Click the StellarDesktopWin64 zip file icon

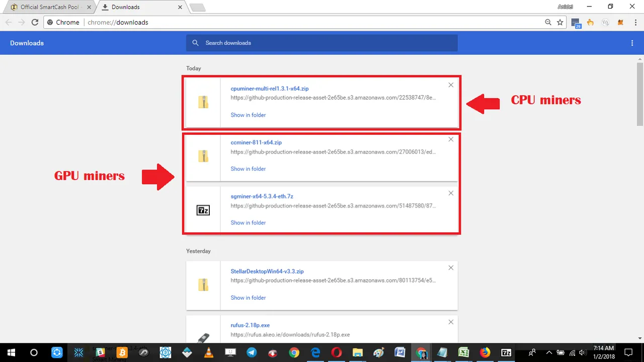pyautogui.click(x=203, y=285)
